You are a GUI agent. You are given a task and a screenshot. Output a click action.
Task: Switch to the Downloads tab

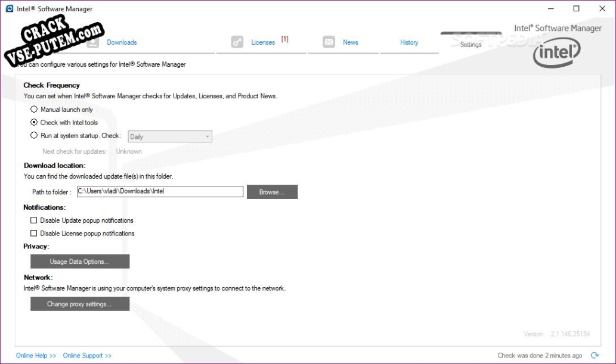pyautogui.click(x=122, y=42)
